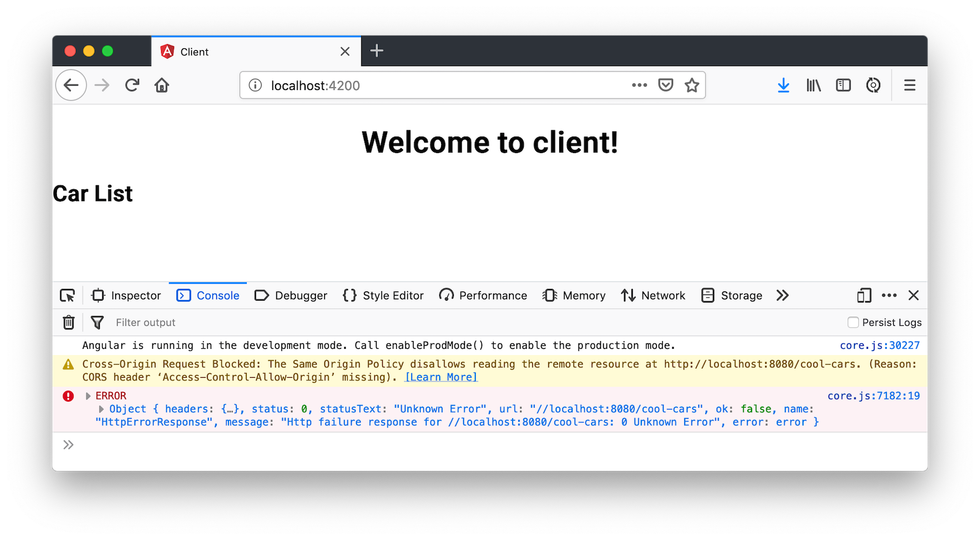Click the element picker icon in DevTools
The width and height of the screenshot is (980, 540).
click(x=67, y=296)
